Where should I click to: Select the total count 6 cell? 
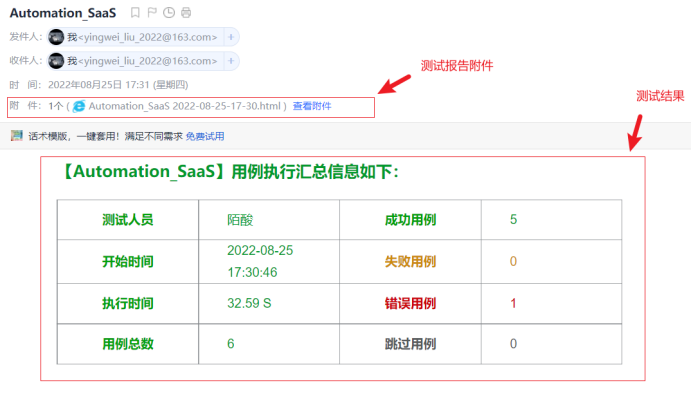(x=269, y=344)
